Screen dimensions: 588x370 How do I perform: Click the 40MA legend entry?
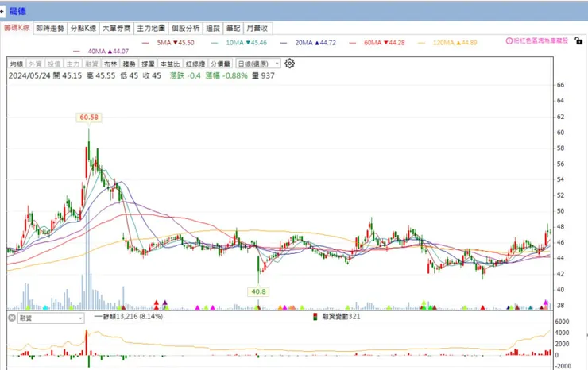pos(101,52)
